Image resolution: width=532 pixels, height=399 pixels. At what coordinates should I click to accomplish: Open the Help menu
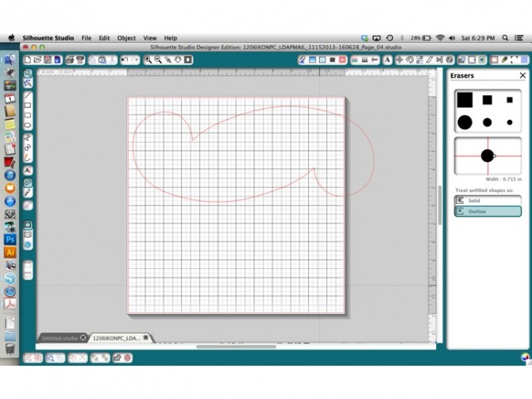171,38
